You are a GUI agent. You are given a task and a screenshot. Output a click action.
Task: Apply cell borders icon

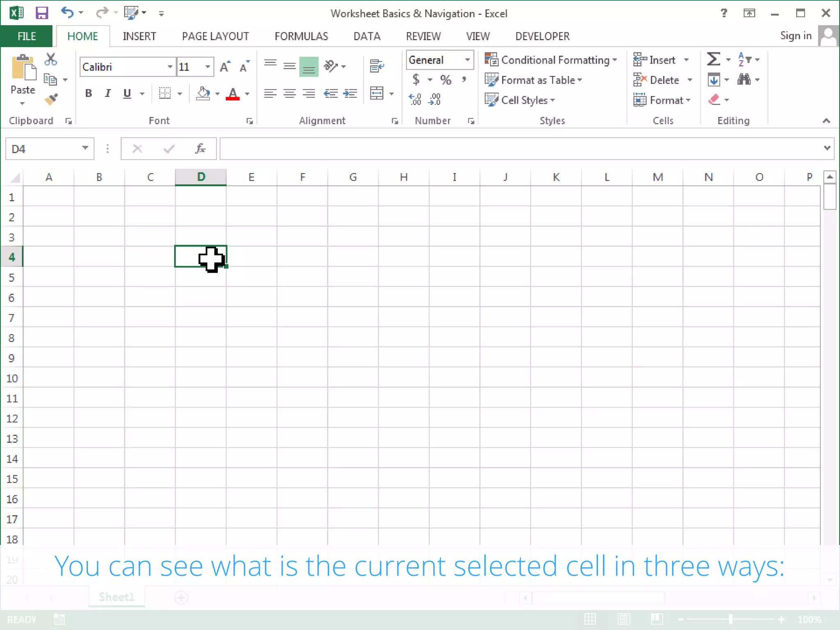pos(164,94)
